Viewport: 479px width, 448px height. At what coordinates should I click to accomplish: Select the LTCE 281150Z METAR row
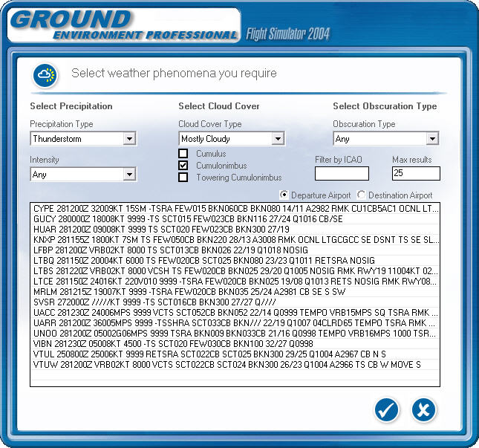pyautogui.click(x=235, y=282)
